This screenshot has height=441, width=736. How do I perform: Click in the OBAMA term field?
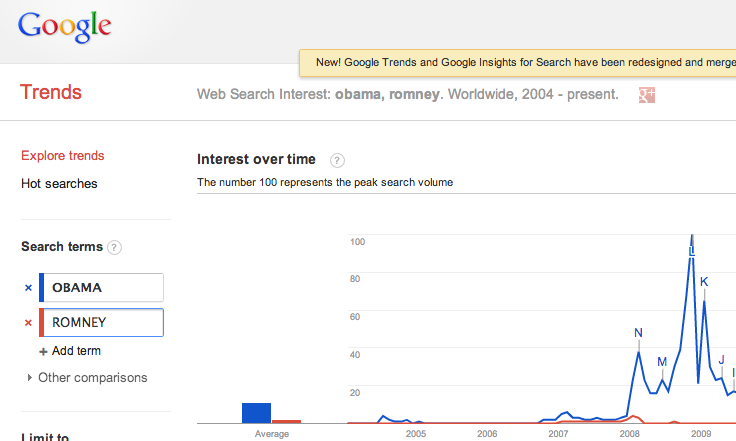[104, 288]
